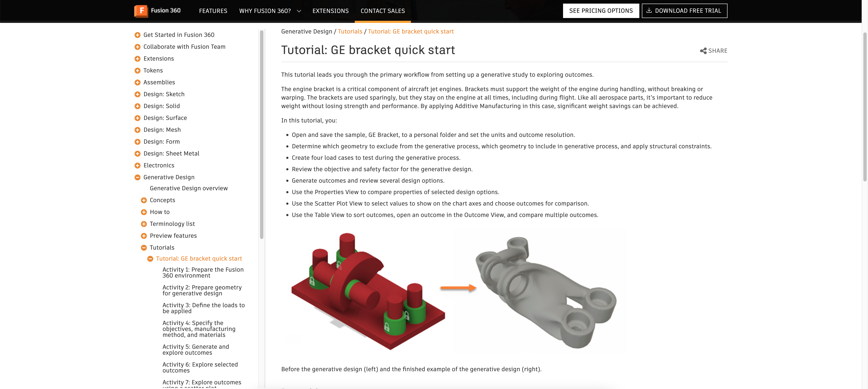Expand the Concepts plus icon
This screenshot has height=389, width=868.
point(144,200)
